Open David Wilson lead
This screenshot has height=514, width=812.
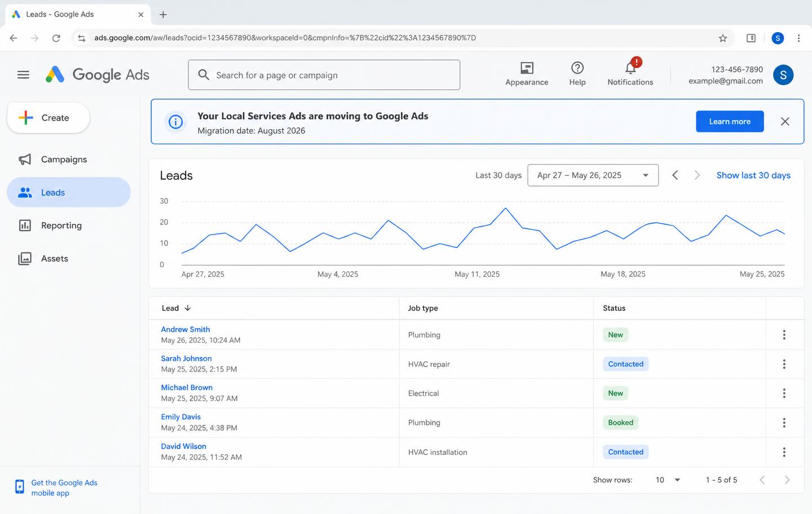point(183,446)
